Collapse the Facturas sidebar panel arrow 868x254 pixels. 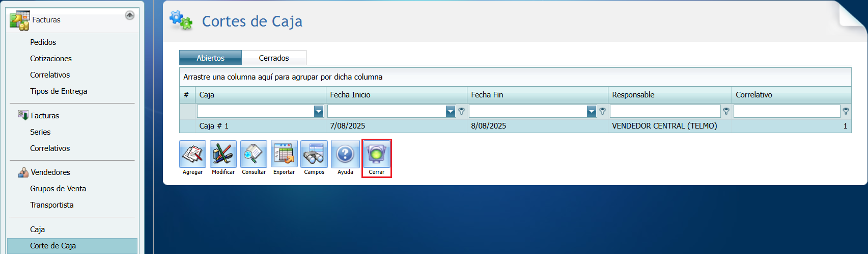coord(130,15)
